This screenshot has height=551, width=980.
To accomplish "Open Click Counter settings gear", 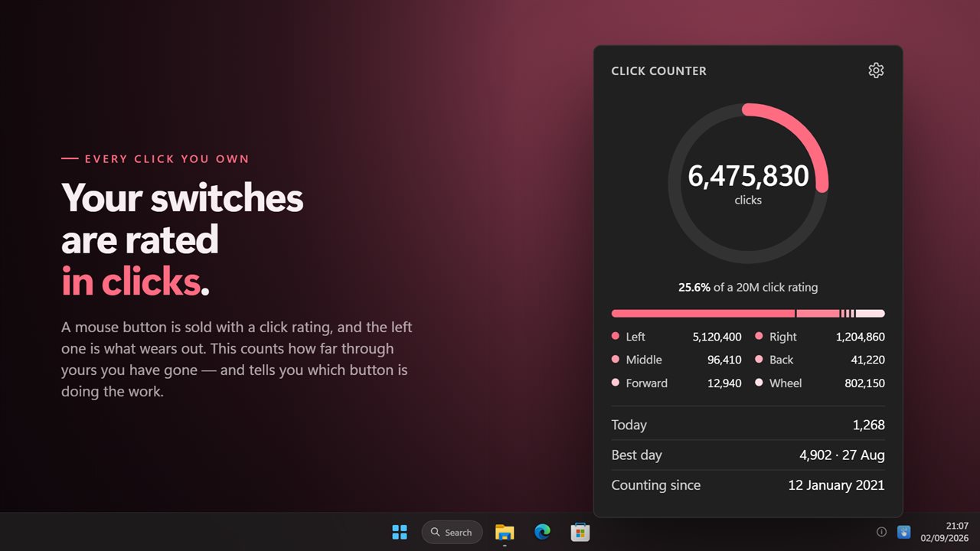I will pyautogui.click(x=876, y=70).
